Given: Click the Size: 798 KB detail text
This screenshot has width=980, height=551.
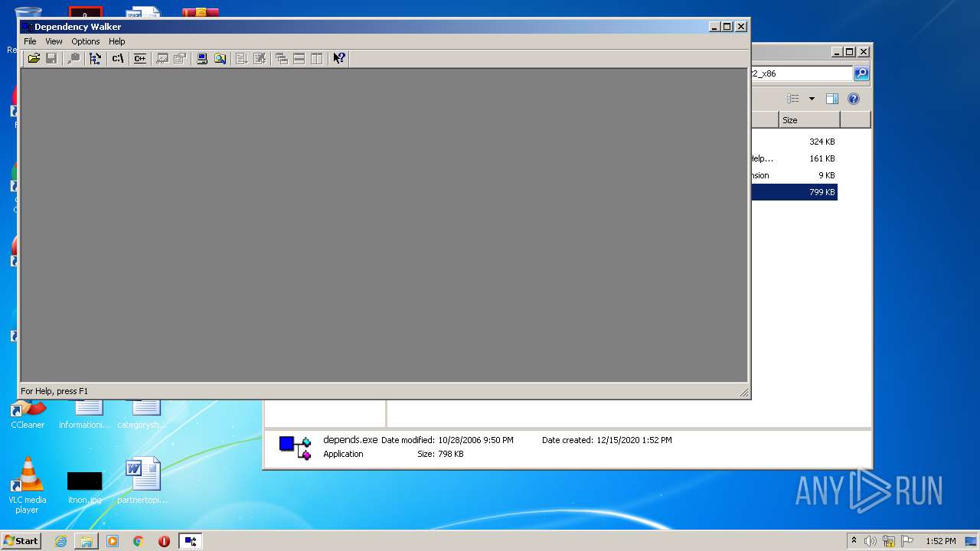Looking at the screenshot, I should [x=440, y=454].
